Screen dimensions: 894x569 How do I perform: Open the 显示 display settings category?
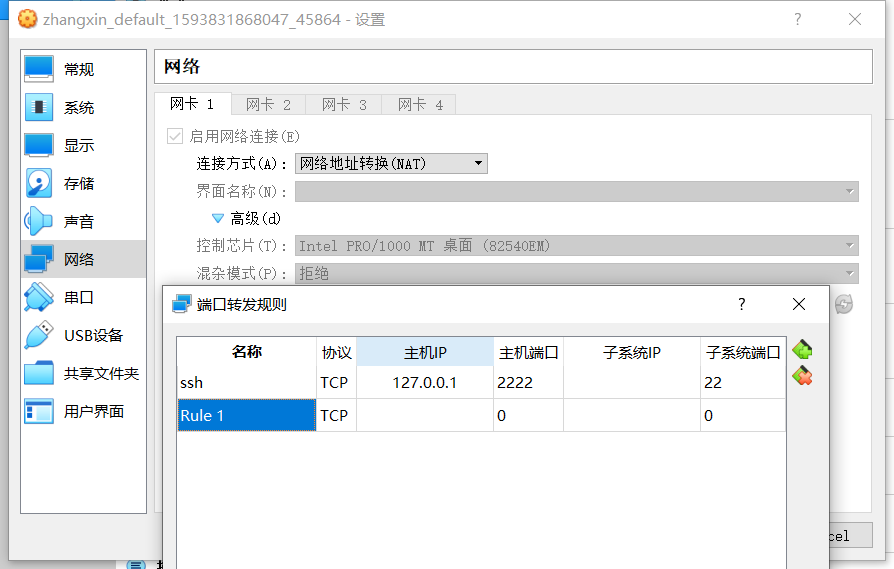(x=78, y=145)
